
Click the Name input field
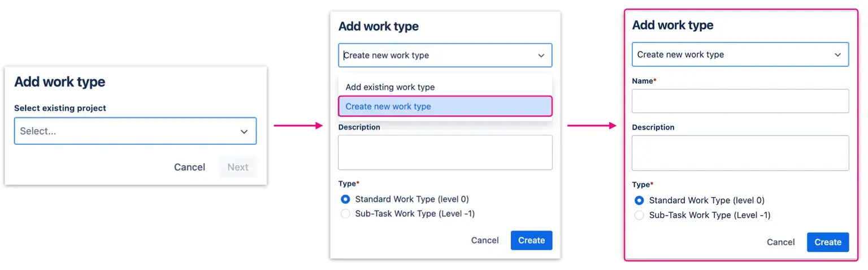pyautogui.click(x=740, y=101)
